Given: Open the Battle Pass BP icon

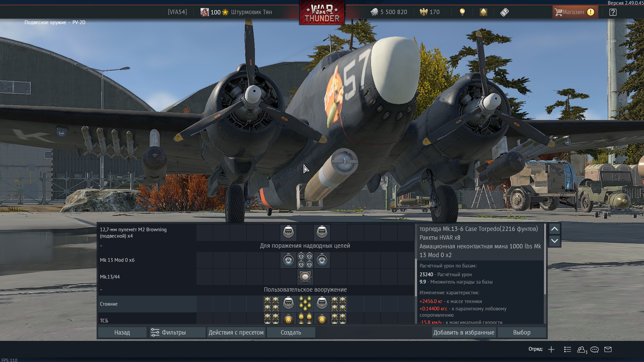Looking at the screenshot, I should 504,12.
